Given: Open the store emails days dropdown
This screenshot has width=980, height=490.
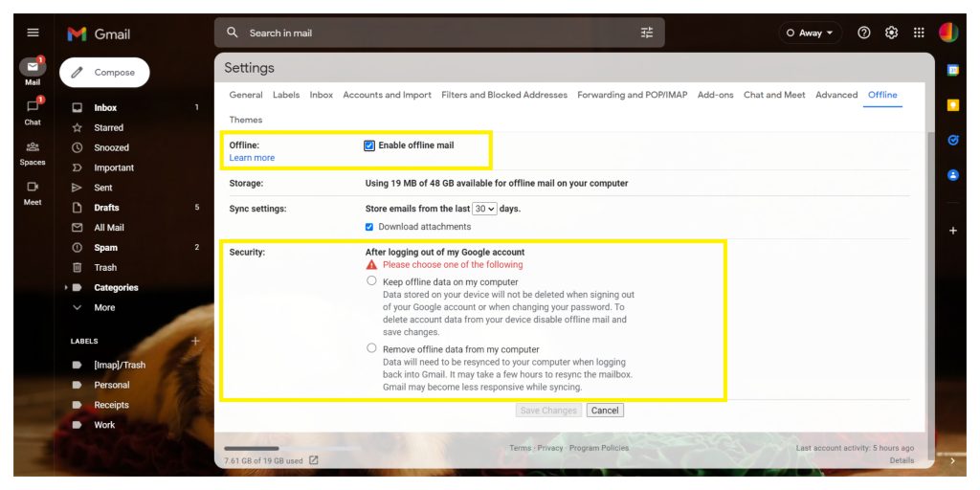Looking at the screenshot, I should click(484, 209).
